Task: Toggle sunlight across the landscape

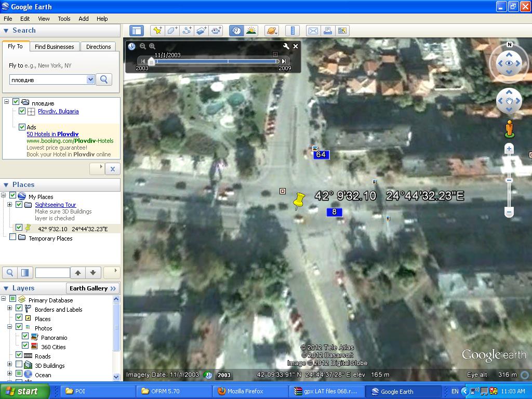Action: click(251, 31)
